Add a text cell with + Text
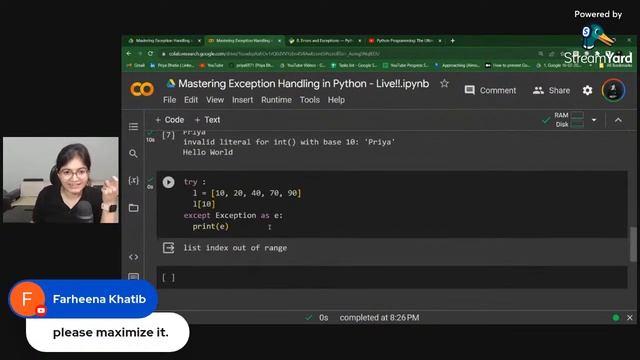640x360 pixels. 207,120
